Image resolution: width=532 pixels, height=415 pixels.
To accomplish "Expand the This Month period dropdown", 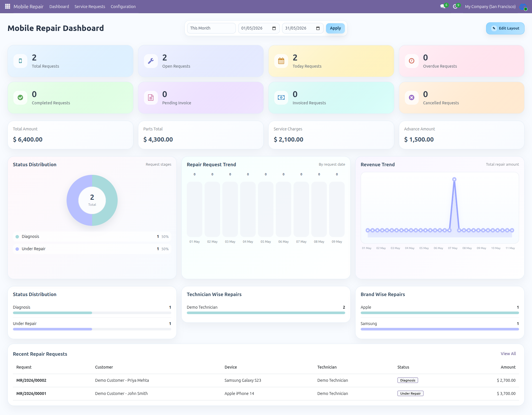I will click(211, 28).
